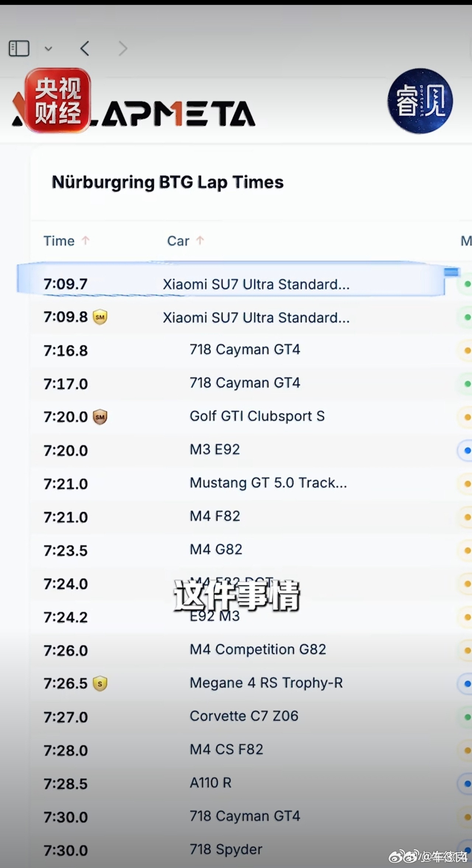Viewport: 472px width, 868px height.
Task: Select the 7:09.7 lap time
Action: (x=66, y=284)
